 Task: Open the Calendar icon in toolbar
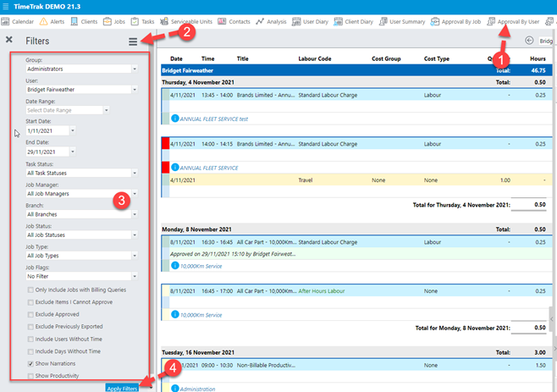tap(5, 22)
